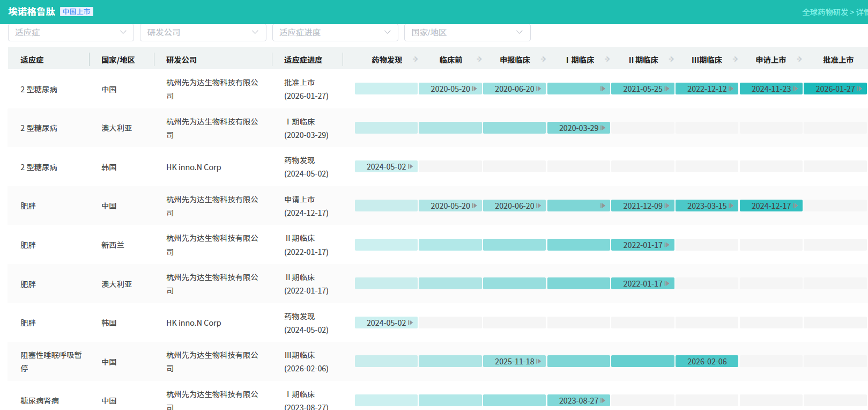Click the 适应症进度 column header
This screenshot has height=410, width=868.
(x=303, y=60)
